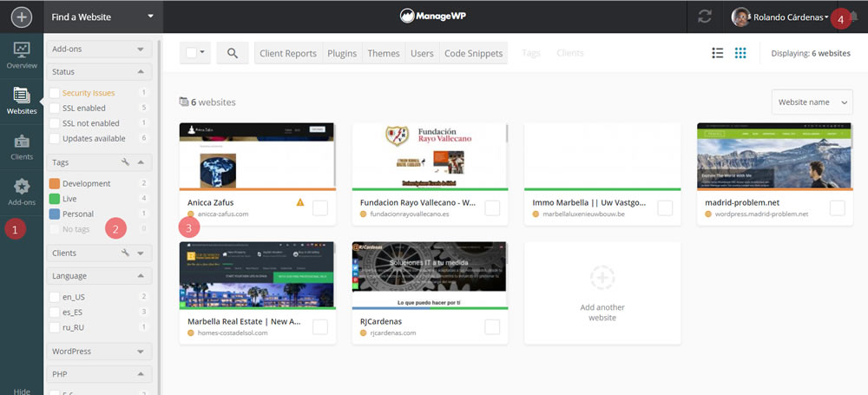Open the Client Reports tab
868x395 pixels.
pos(288,53)
